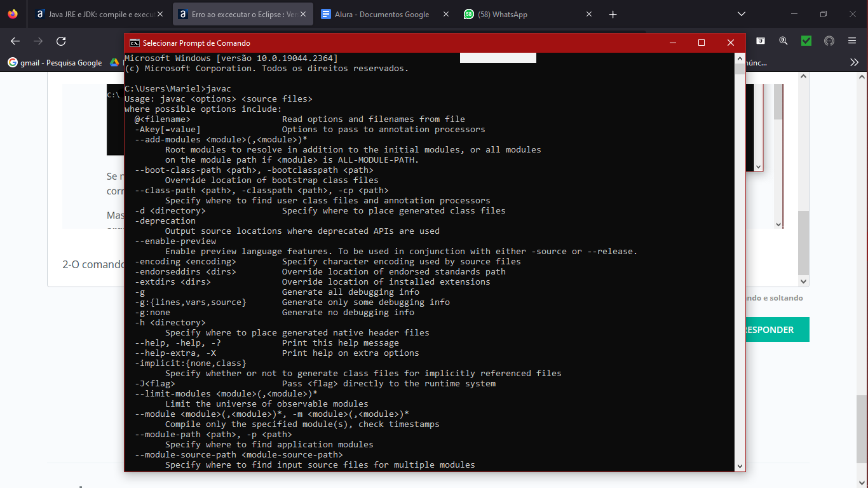Click the --class-path option line
This screenshot has width=868, height=488.
pyautogui.click(x=262, y=191)
